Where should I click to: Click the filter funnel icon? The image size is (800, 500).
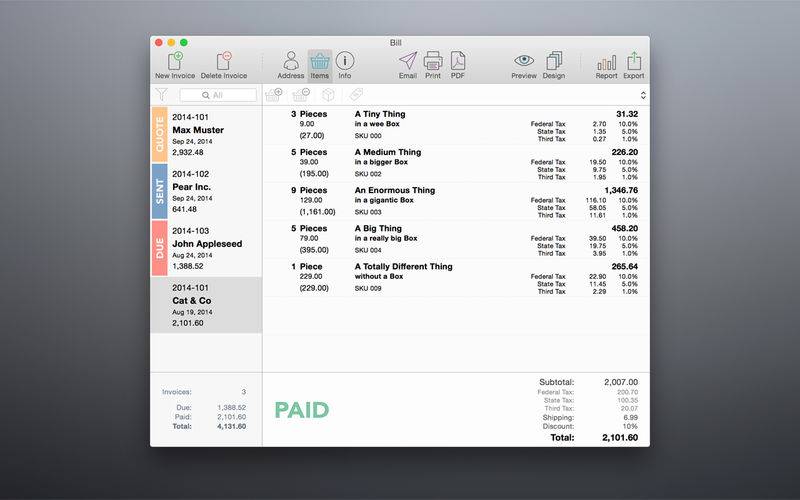[x=162, y=94]
